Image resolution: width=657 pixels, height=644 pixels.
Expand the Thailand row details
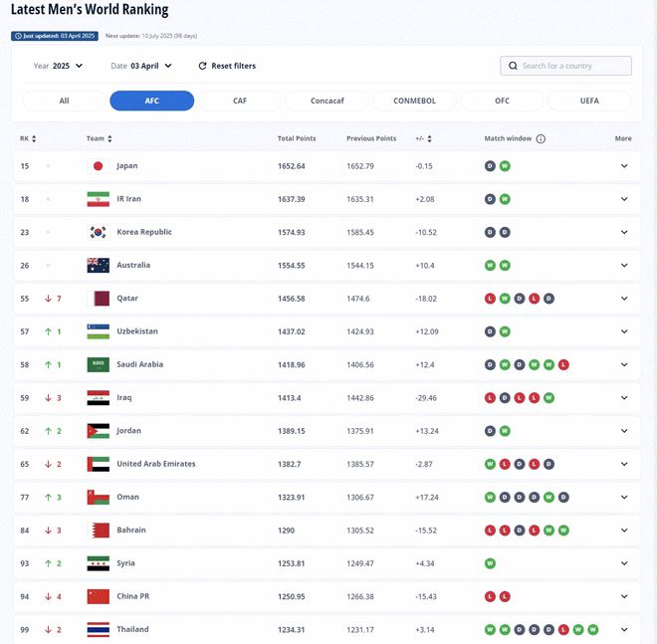624,629
